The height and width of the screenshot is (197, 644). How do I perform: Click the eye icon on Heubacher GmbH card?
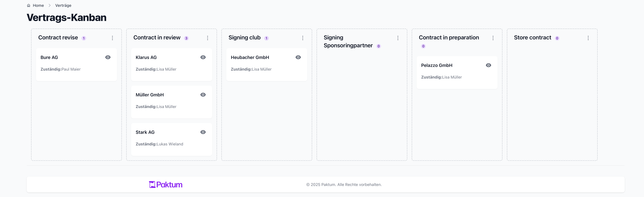point(298,57)
